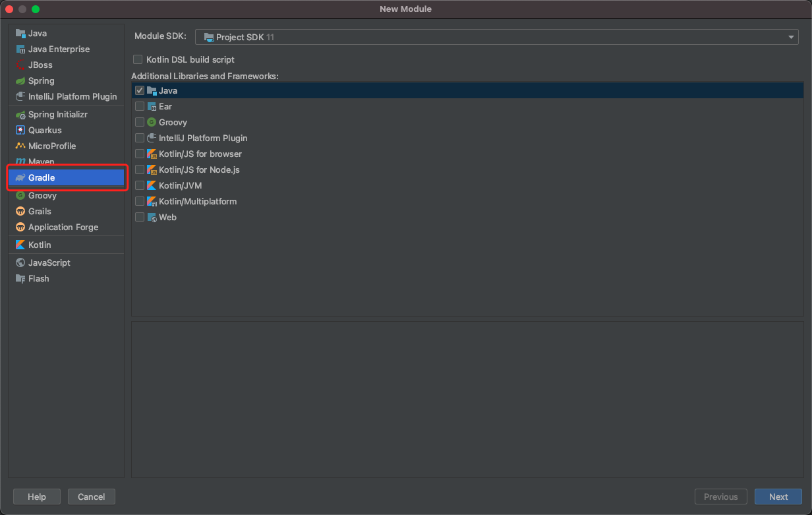Check the Groovy framework checkbox

tap(140, 122)
